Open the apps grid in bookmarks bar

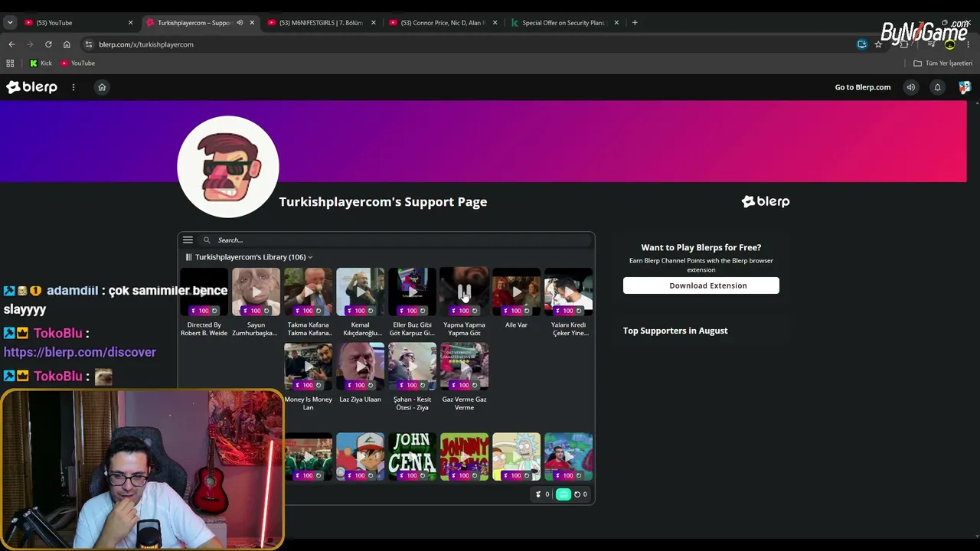(10, 64)
